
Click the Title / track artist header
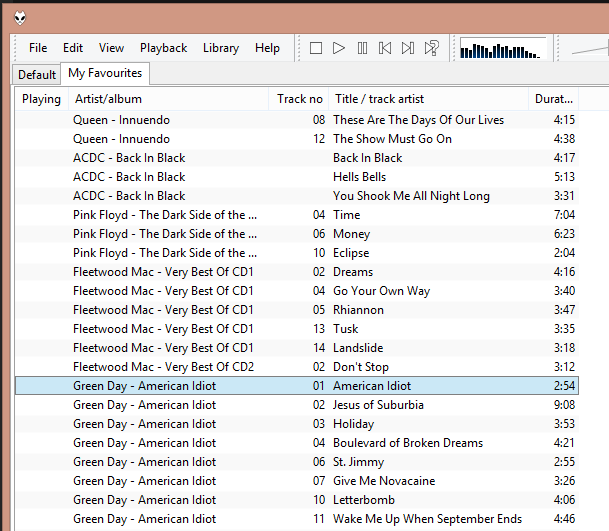point(380,99)
